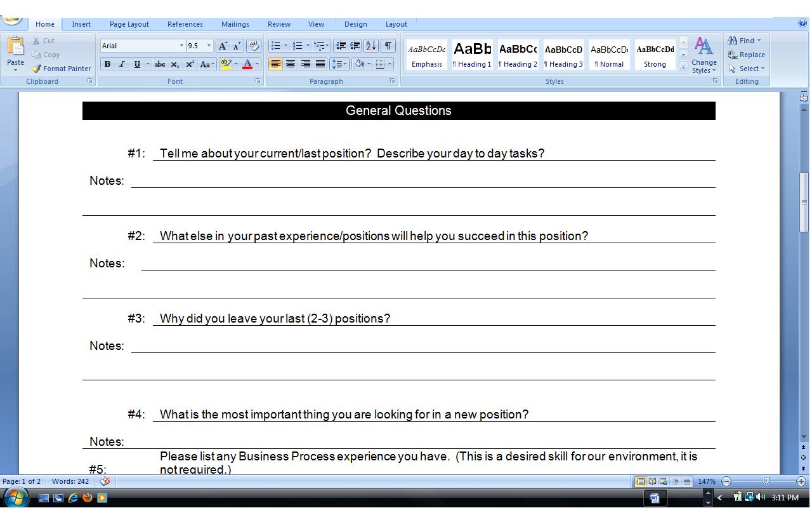Screen dimensions: 812x508
Task: Apply the Normal style
Action: pyautogui.click(x=610, y=54)
